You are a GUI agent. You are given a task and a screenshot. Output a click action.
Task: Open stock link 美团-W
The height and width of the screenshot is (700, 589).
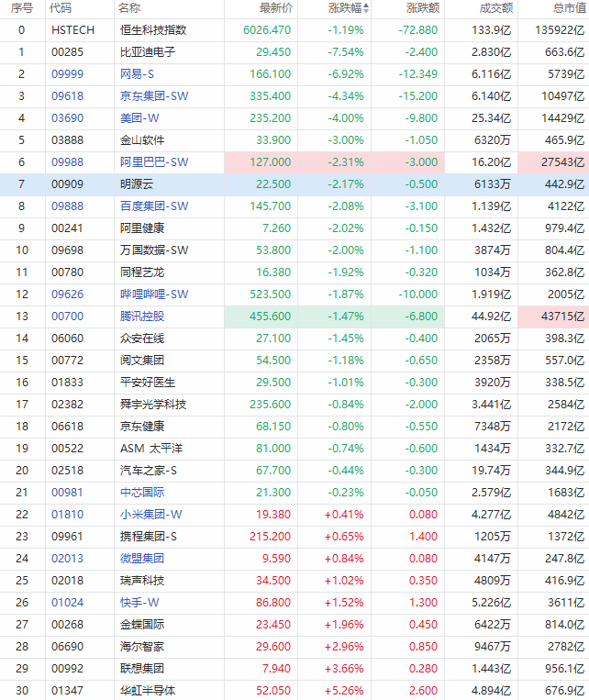click(139, 118)
